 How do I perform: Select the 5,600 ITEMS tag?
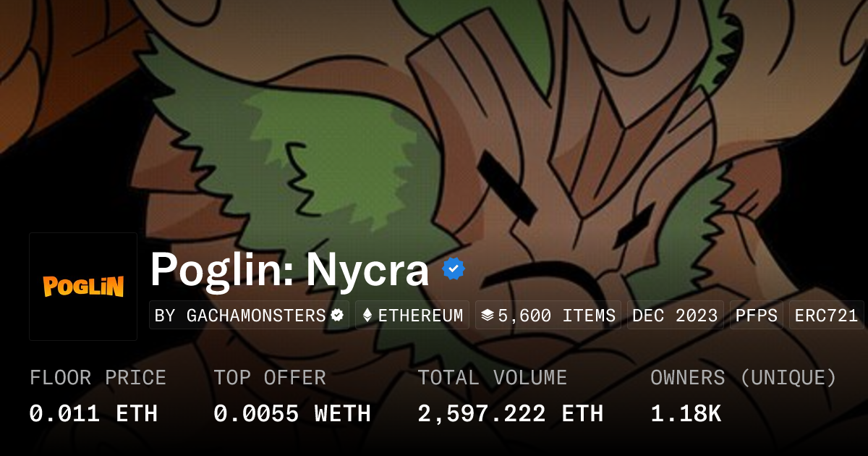(x=548, y=316)
